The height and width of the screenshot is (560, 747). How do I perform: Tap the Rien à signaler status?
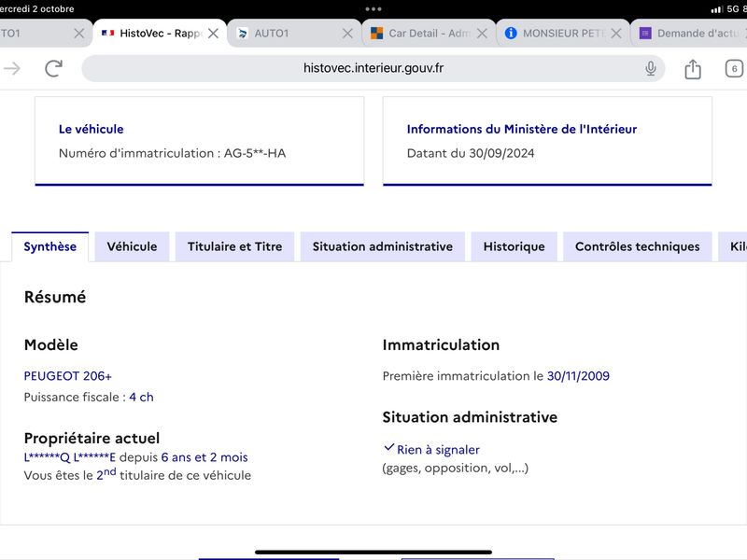pos(438,450)
